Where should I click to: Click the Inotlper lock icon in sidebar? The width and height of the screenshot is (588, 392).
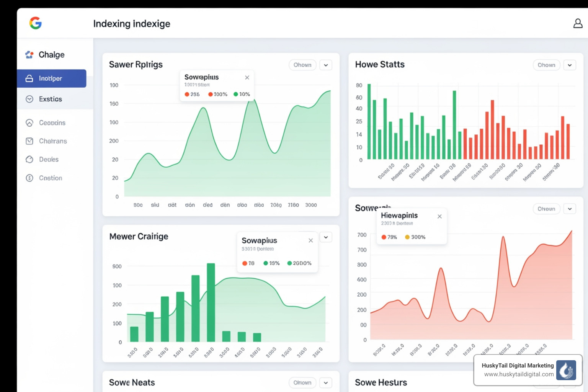point(30,78)
